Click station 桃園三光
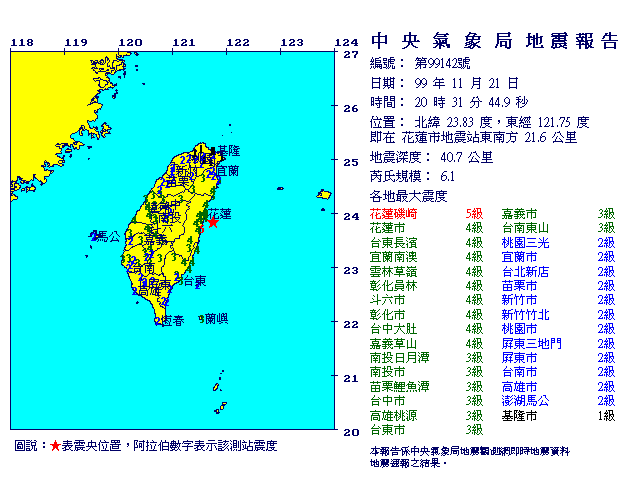 tap(525, 243)
